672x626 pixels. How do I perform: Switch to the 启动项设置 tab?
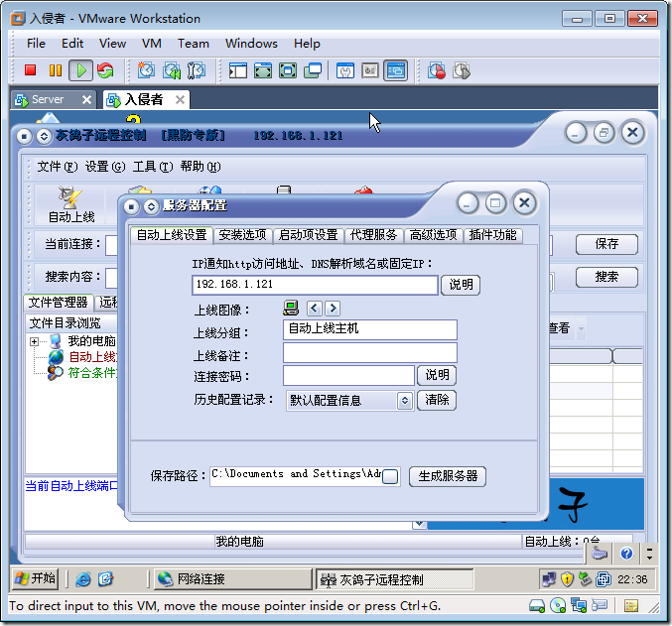[308, 235]
